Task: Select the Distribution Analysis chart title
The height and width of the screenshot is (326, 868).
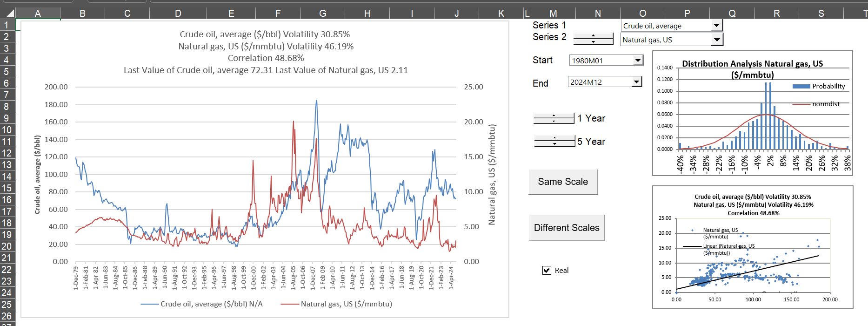Action: (x=752, y=69)
